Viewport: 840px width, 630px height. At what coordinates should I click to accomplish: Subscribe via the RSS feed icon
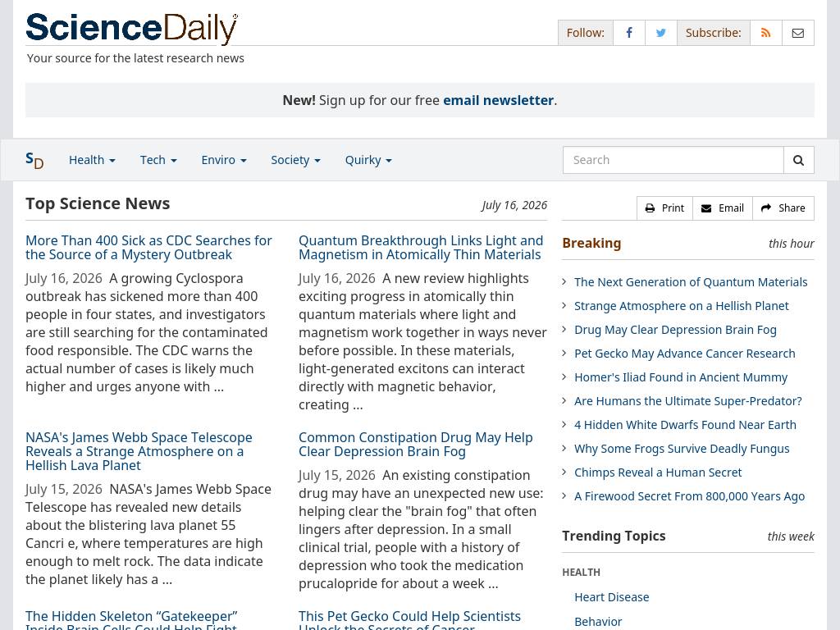pyautogui.click(x=766, y=33)
